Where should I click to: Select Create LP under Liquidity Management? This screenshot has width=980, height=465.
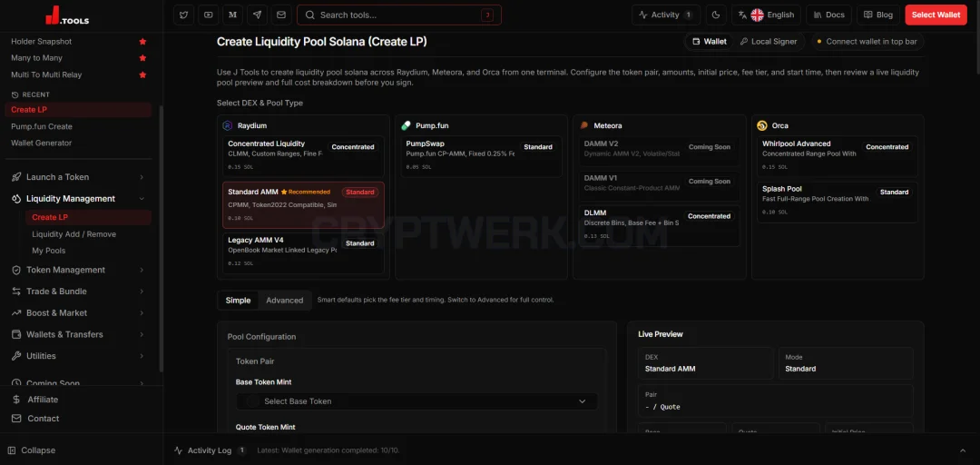coord(88,217)
